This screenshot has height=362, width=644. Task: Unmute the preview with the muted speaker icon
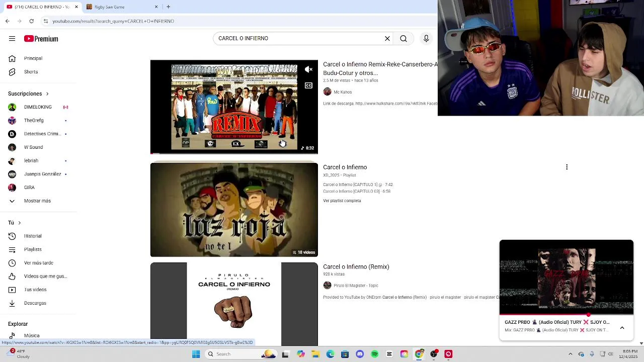coord(308,69)
